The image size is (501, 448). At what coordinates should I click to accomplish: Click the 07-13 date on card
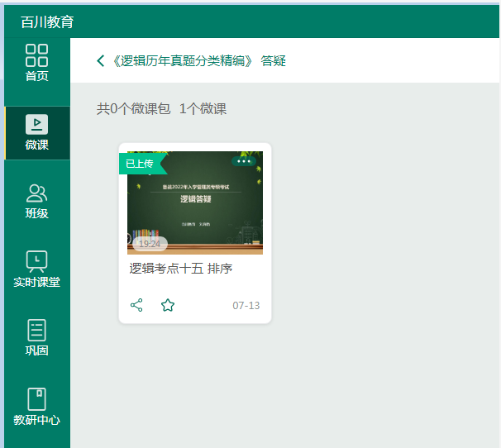[246, 306]
